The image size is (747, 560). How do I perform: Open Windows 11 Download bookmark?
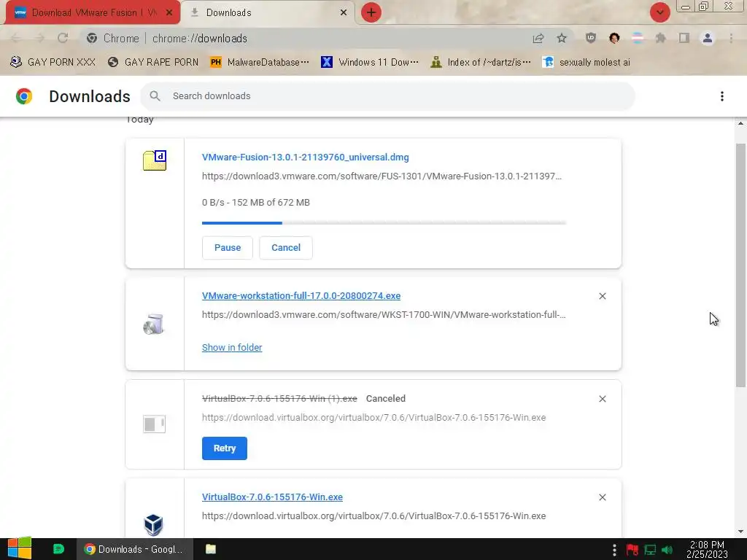[370, 62]
